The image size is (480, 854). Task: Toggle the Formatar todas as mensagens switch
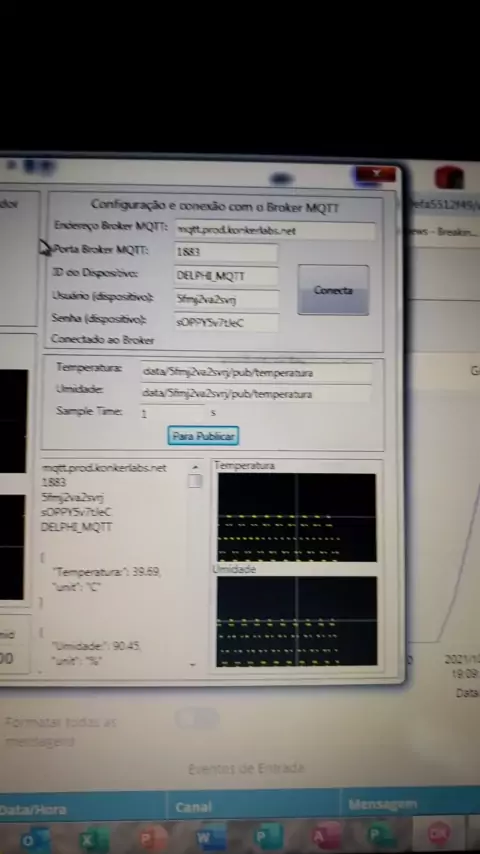[x=197, y=718]
